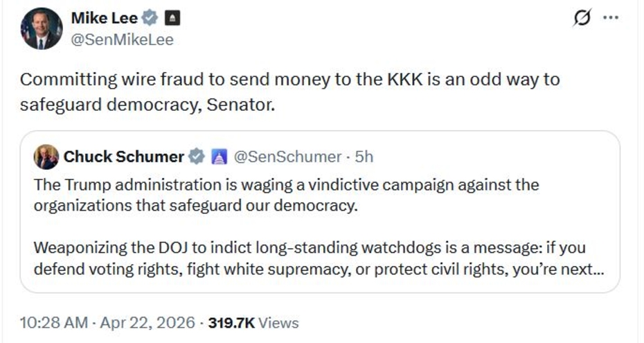Viewport: 644px width, 343px height.
Task: Open Chuck Schumer's small avatar
Action: (x=46, y=157)
